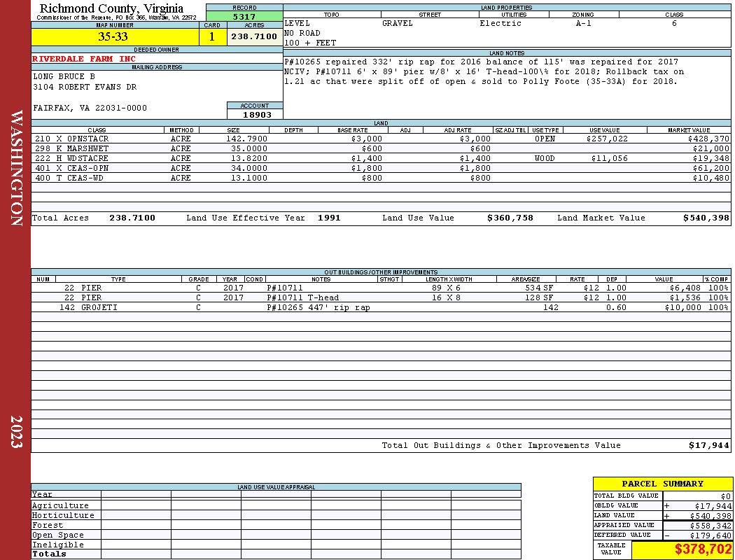
Task: Click account number 18903
Action: click(257, 114)
